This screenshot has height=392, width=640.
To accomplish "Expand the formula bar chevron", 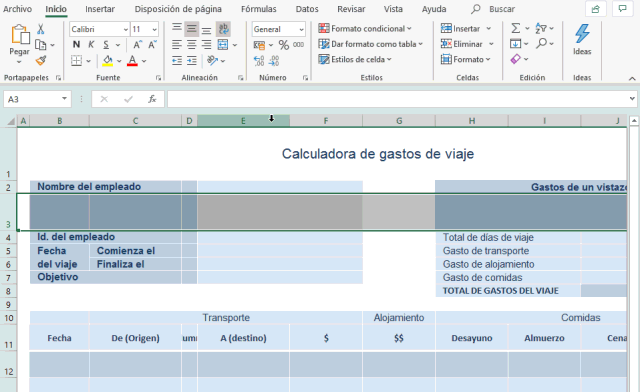I will (632, 98).
